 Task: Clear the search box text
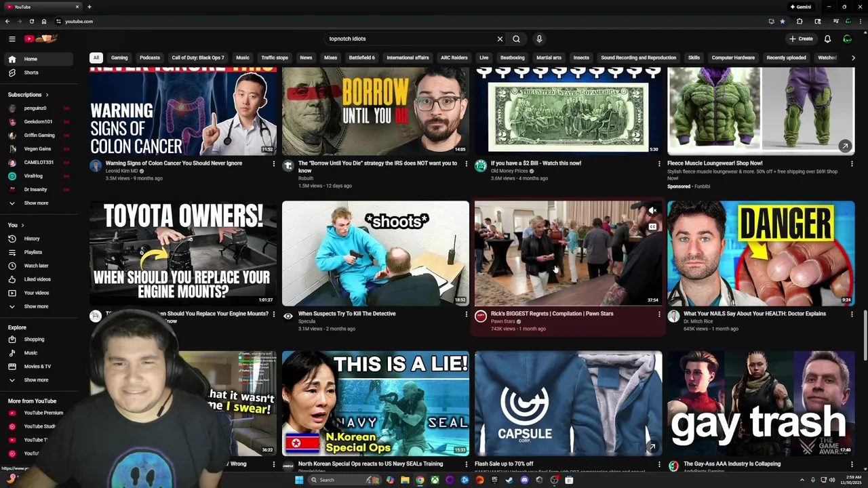pos(500,39)
